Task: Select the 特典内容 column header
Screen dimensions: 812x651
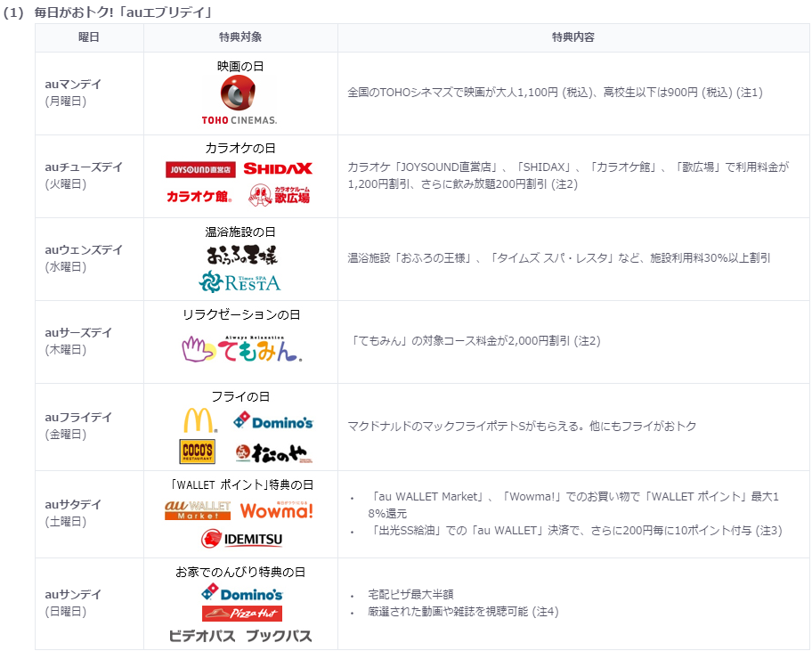Action: click(573, 37)
